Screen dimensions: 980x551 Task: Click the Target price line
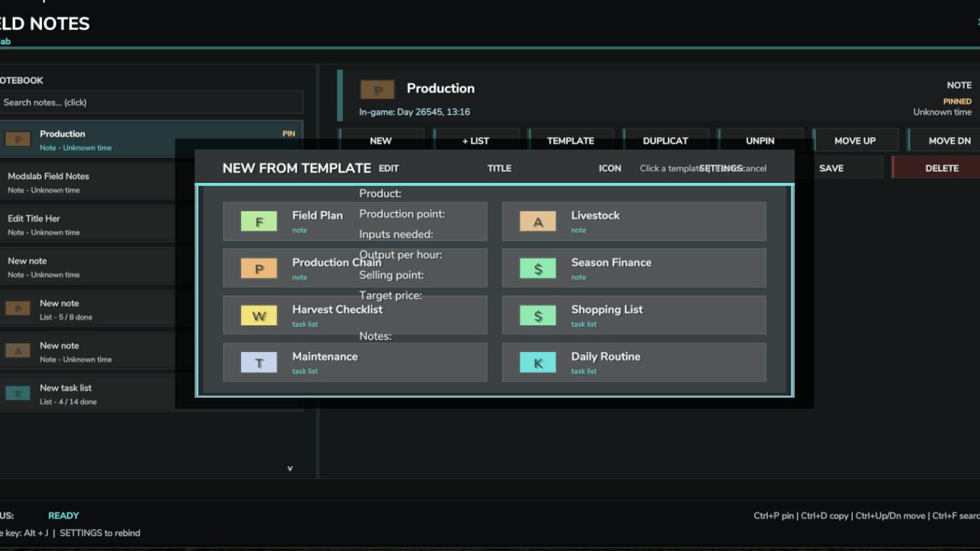pyautogui.click(x=390, y=295)
